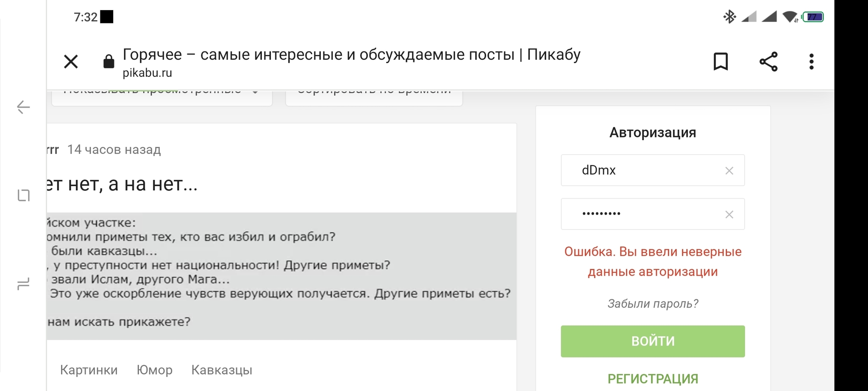Image resolution: width=868 pixels, height=391 pixels.
Task: Click the Забыли пароль? link
Action: pos(653,304)
